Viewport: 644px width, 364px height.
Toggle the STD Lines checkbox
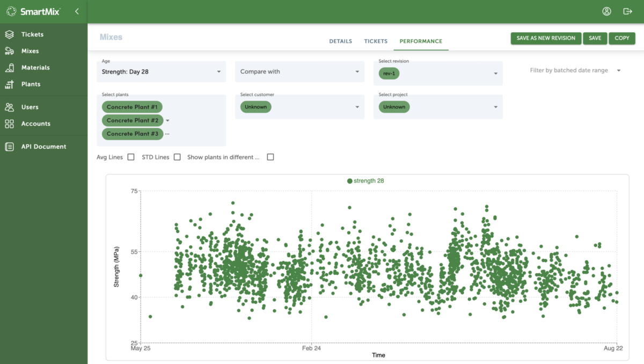click(x=177, y=157)
